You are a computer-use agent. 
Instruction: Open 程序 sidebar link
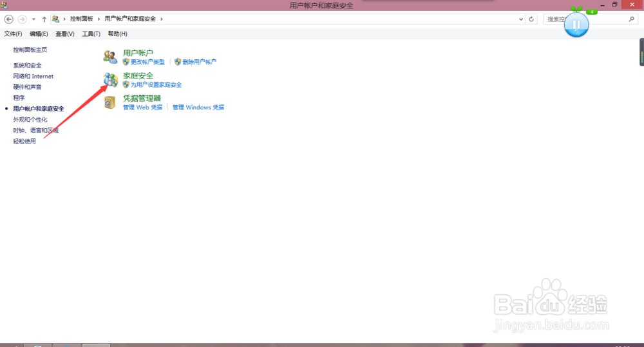(19, 98)
